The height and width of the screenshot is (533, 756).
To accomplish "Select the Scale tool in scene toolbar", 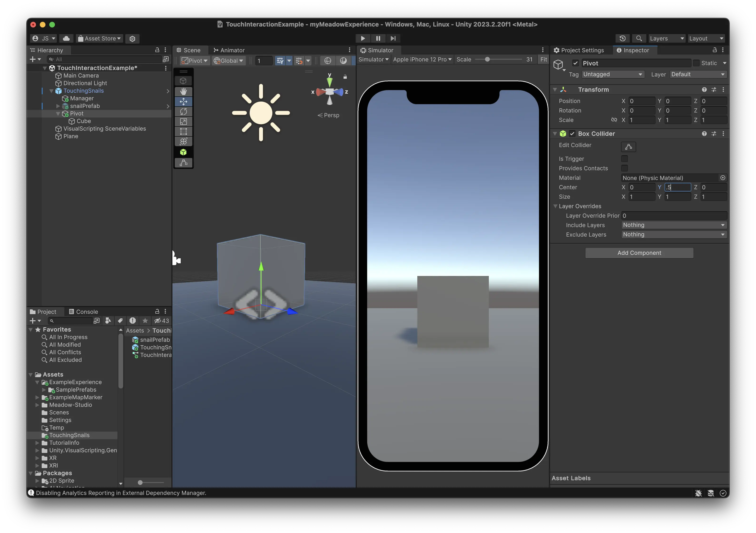I will point(183,122).
